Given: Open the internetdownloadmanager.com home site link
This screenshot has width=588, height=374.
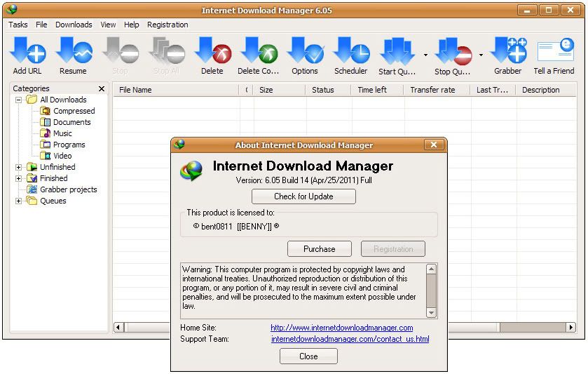Looking at the screenshot, I should [x=341, y=328].
